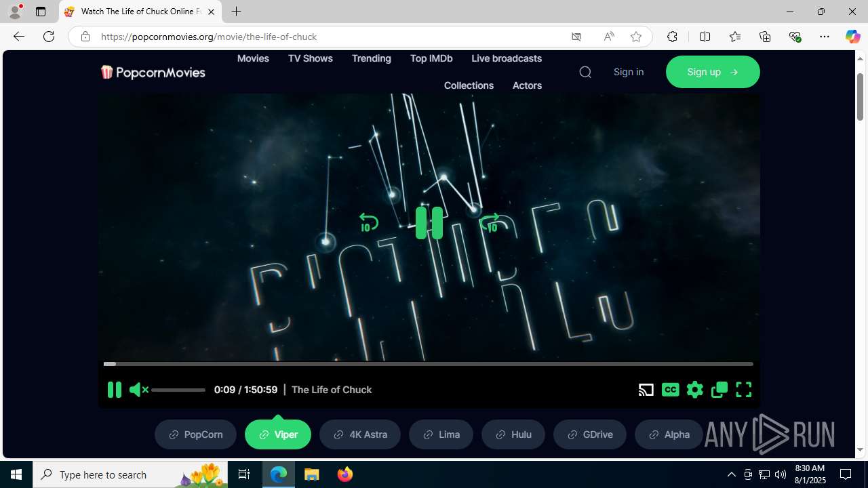Select the Alpha server

[x=669, y=434]
